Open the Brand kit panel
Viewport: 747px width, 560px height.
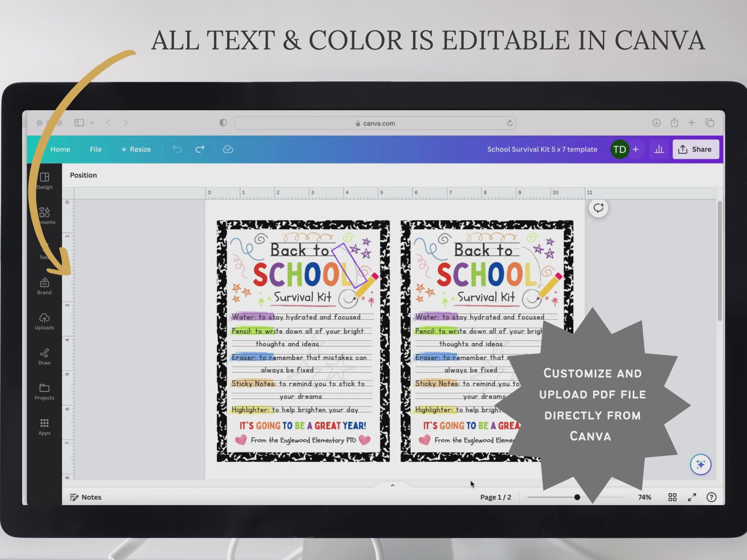pyautogui.click(x=45, y=286)
